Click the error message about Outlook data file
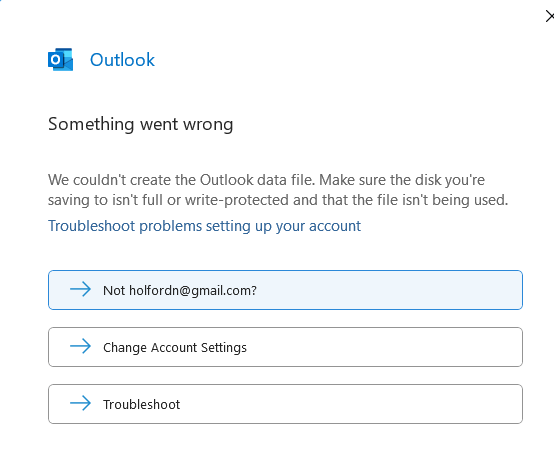554x468 pixels. click(x=278, y=190)
